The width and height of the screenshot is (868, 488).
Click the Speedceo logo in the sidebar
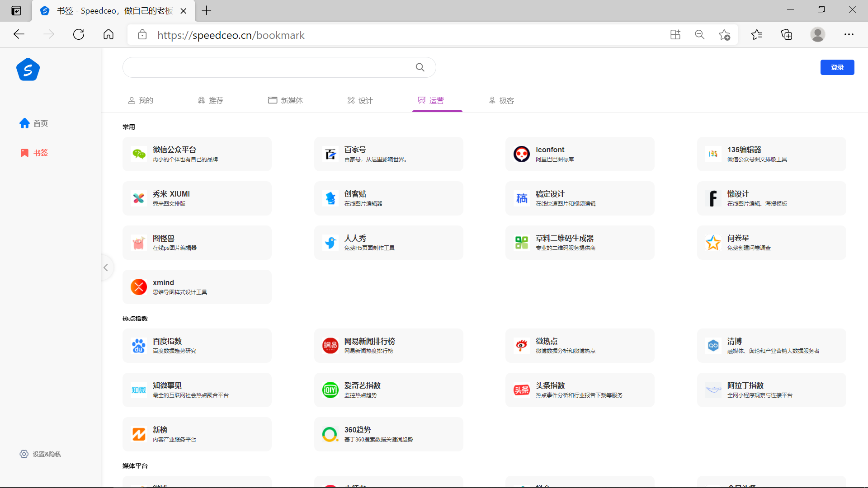[28, 70]
